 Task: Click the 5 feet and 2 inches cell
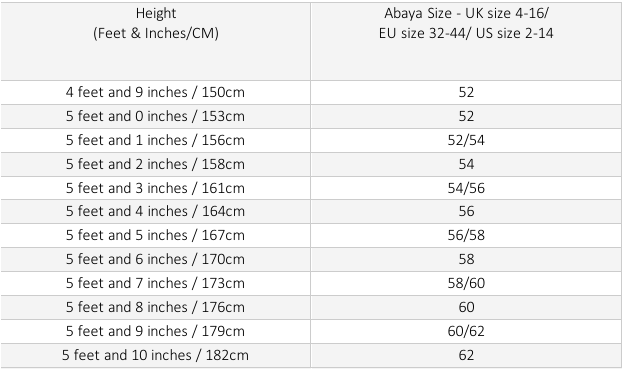(155, 164)
